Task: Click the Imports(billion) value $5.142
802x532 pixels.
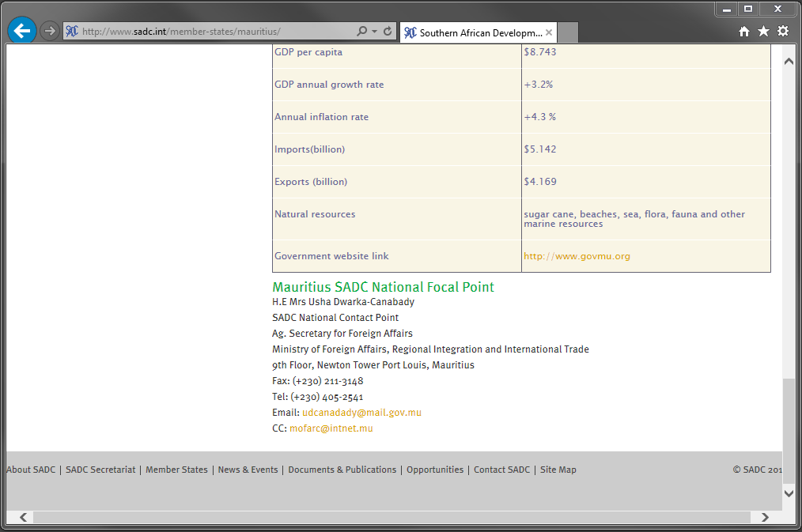Action: point(539,149)
